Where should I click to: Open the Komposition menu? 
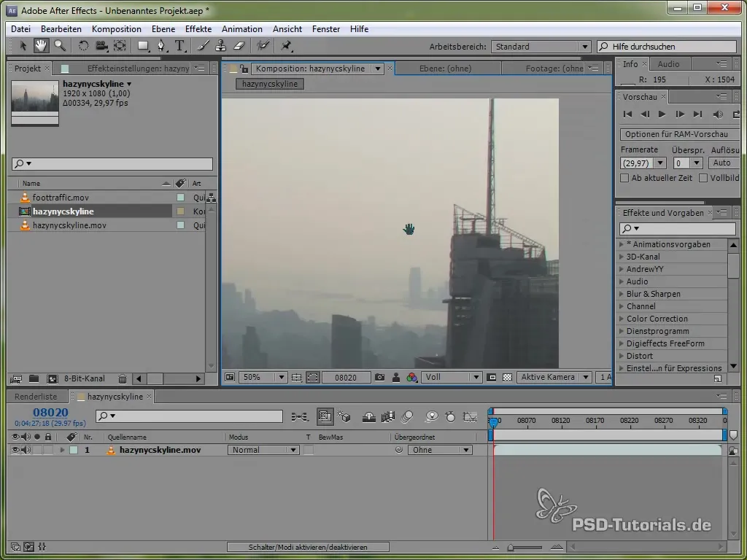[x=117, y=29]
